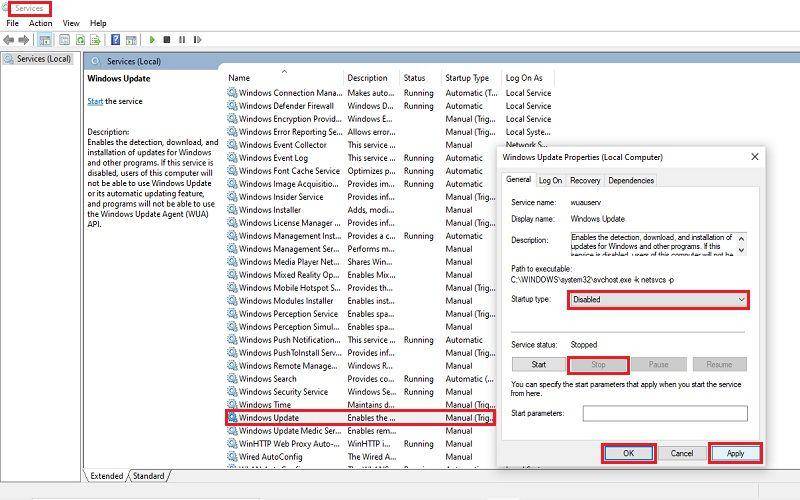800x500 pixels.
Task: Sort list by the Status column header
Action: click(x=420, y=78)
